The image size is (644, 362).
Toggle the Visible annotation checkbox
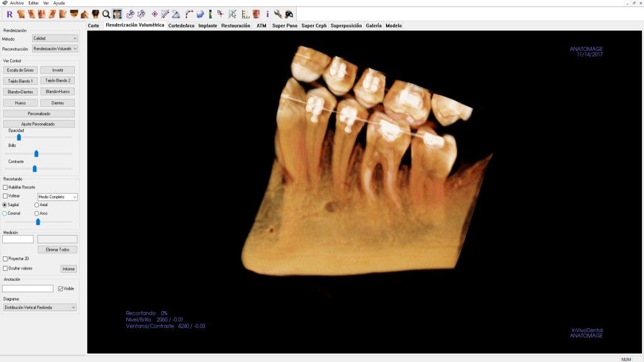(60, 288)
